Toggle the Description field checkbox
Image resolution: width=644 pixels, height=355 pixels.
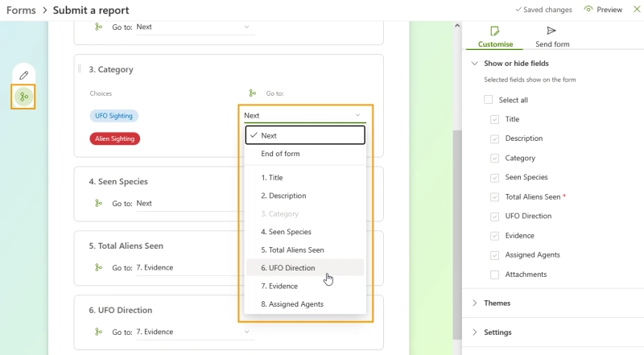(494, 139)
